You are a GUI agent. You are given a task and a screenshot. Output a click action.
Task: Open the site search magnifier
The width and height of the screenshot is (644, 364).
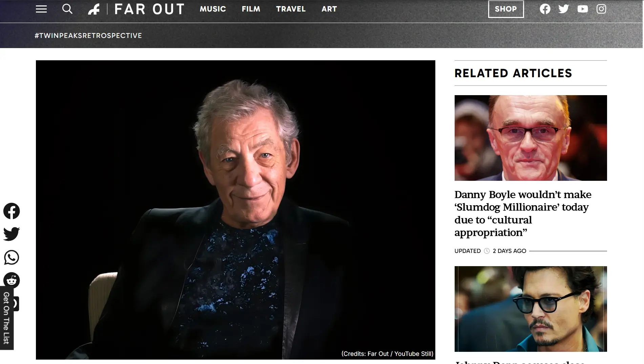point(67,9)
